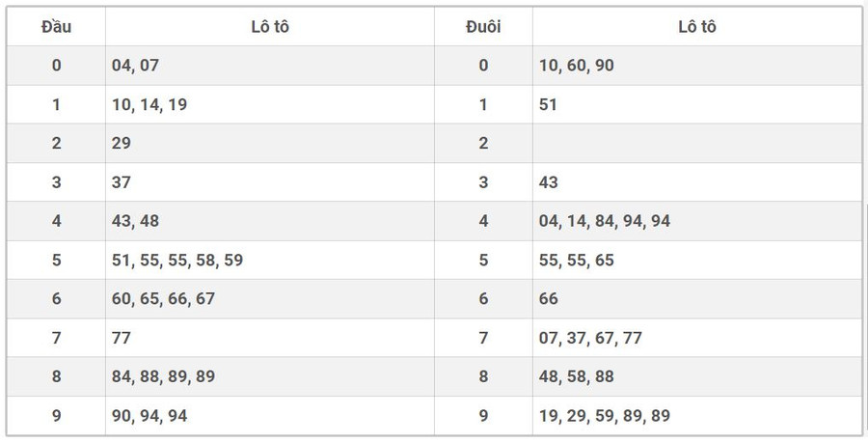Click the "Đuôi" column header
The image size is (868, 442).
483,27
